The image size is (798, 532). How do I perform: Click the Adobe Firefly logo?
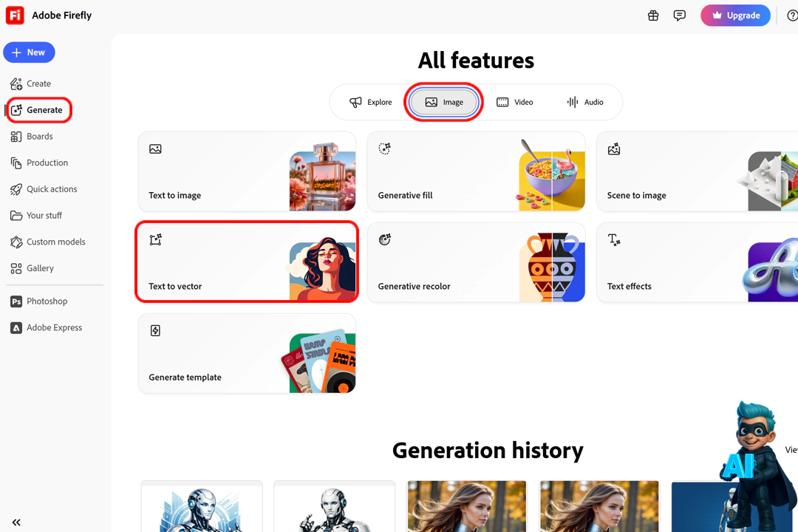point(15,15)
